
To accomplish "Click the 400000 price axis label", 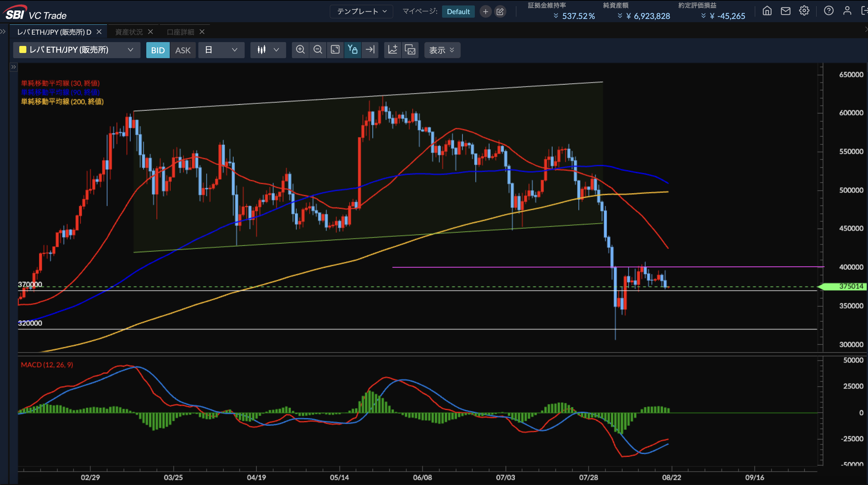I will (851, 267).
